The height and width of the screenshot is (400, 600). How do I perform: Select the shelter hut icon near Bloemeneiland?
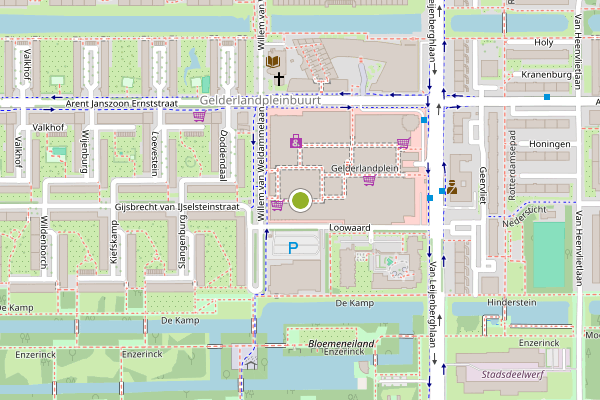(251, 364)
